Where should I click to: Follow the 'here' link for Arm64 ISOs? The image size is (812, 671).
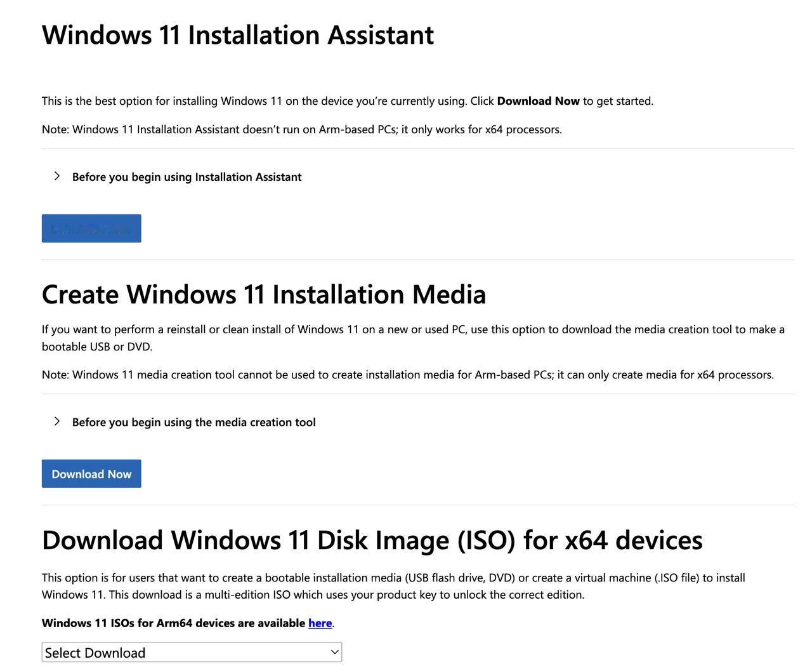[x=320, y=623]
